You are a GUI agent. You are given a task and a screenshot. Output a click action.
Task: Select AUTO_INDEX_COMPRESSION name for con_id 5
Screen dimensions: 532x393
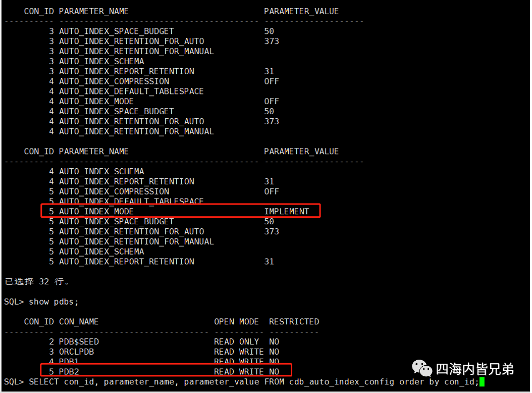pos(114,191)
